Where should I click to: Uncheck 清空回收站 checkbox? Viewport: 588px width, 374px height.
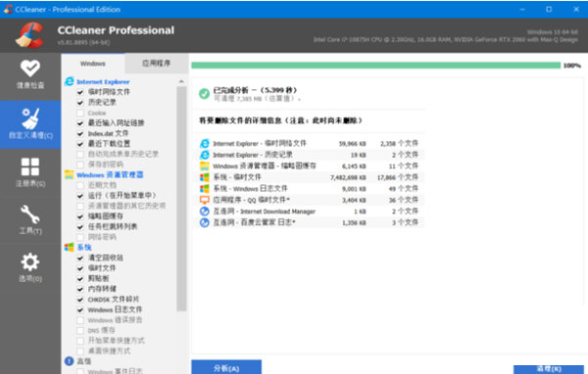click(80, 257)
